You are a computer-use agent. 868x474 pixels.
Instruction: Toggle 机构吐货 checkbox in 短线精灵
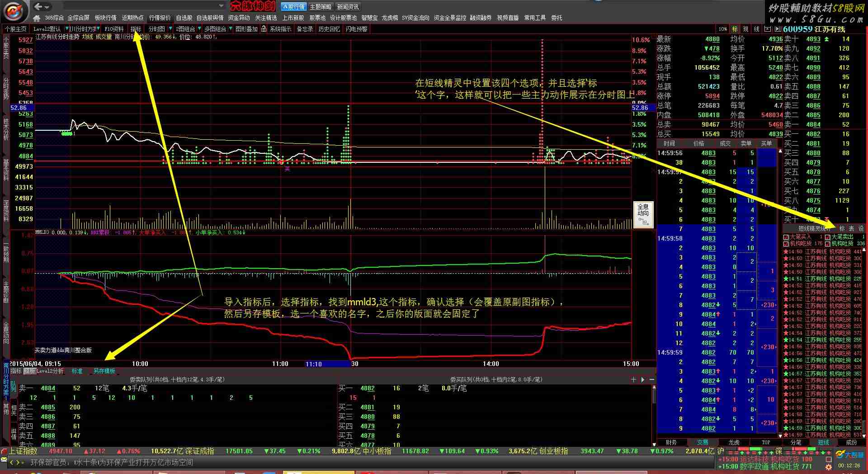[x=828, y=244]
